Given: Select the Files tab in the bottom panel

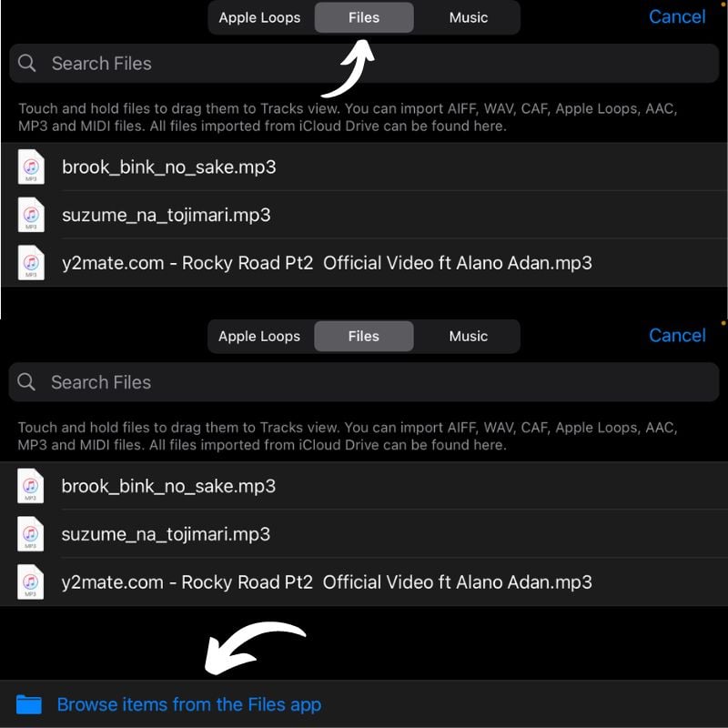Looking at the screenshot, I should (x=364, y=336).
